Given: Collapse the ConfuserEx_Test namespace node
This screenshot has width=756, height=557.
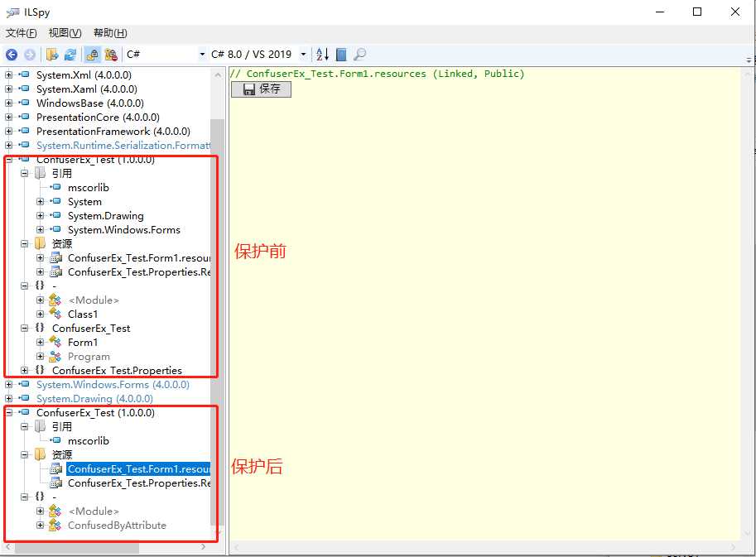Looking at the screenshot, I should pyautogui.click(x=24, y=328).
